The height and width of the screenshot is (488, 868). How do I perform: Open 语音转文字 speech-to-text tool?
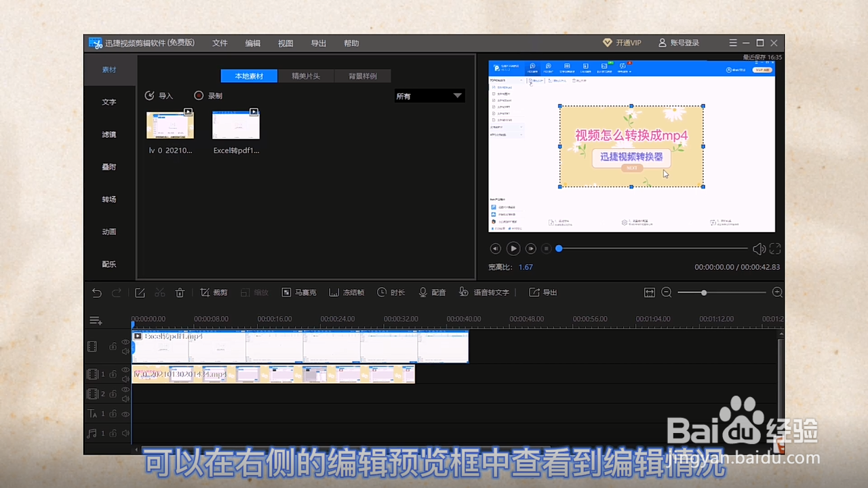click(x=484, y=293)
